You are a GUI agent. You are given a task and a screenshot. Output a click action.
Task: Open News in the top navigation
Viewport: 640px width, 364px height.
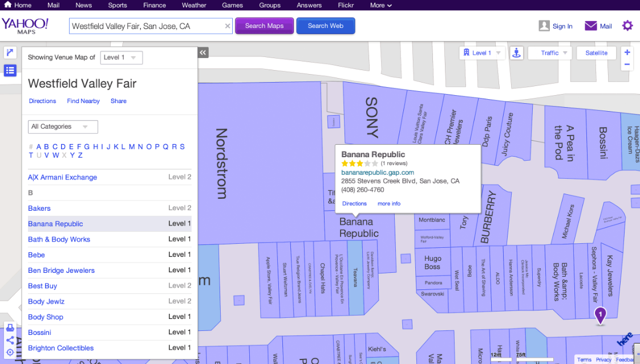point(84,5)
